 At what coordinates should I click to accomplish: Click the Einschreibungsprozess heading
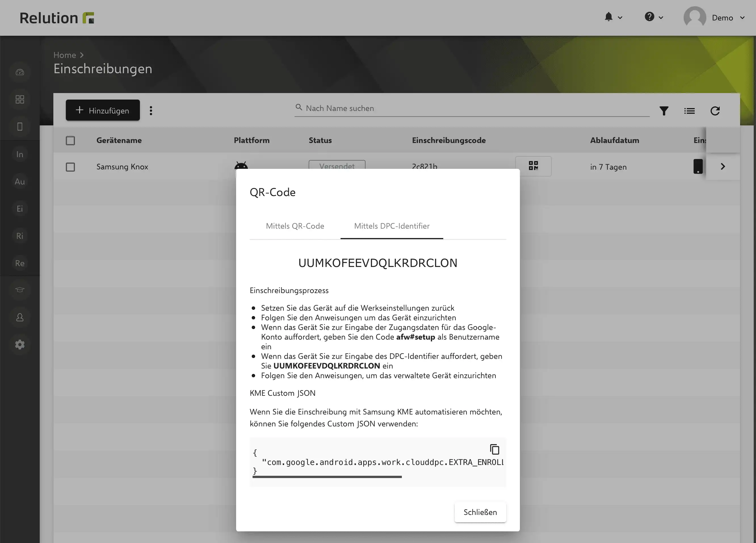289,290
